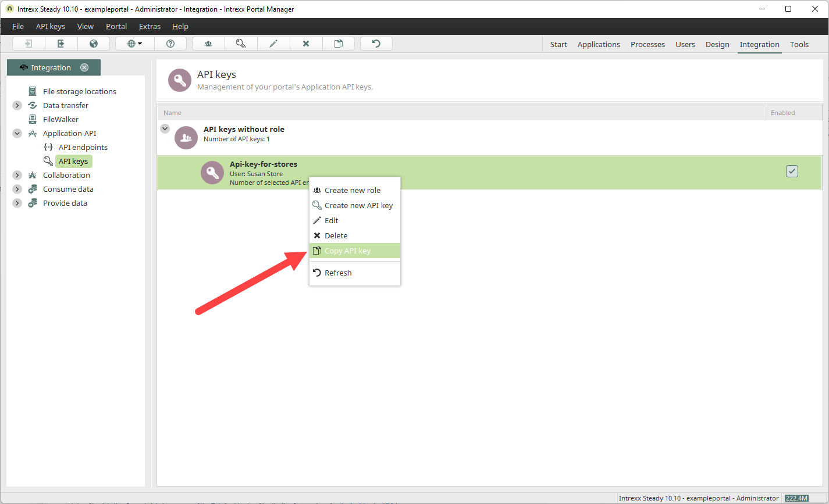829x504 pixels.
Task: Switch to the Start module tab
Action: [558, 44]
